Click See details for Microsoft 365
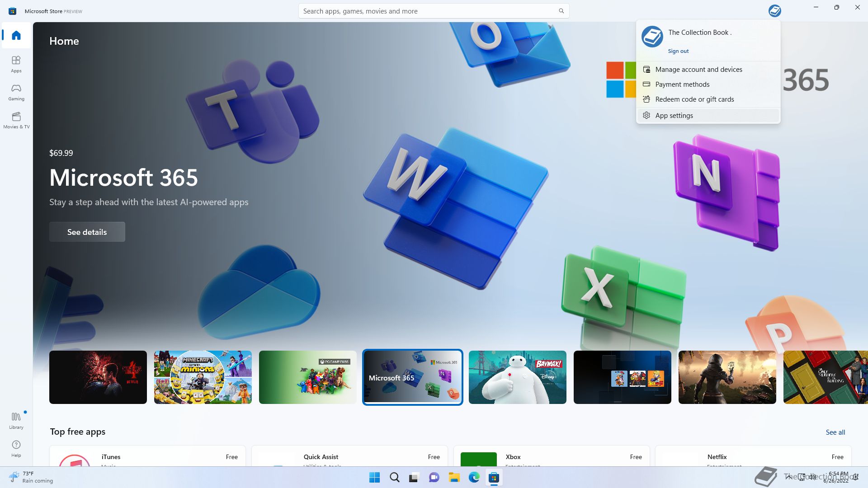 pyautogui.click(x=87, y=232)
